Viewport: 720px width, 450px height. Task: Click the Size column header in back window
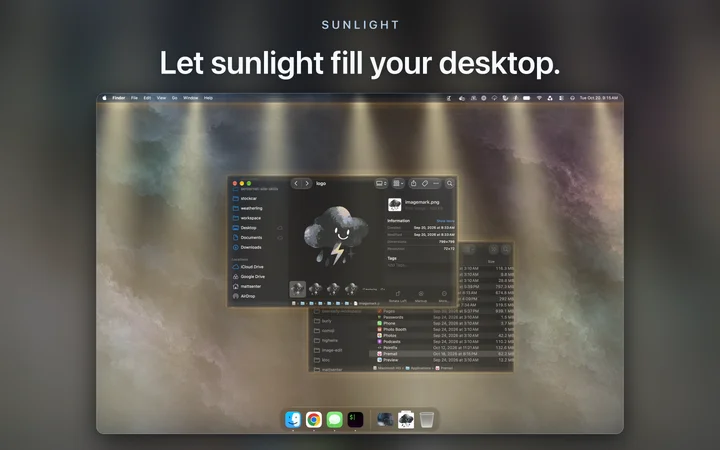pos(491,261)
